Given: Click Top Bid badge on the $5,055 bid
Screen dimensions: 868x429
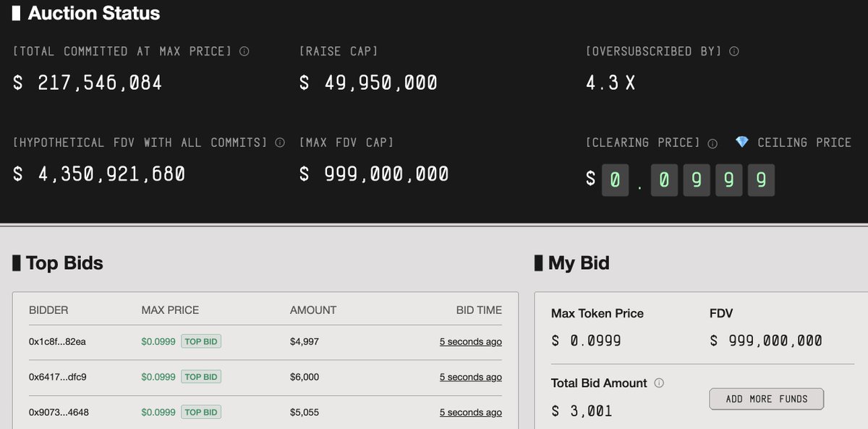Looking at the screenshot, I should [201, 412].
